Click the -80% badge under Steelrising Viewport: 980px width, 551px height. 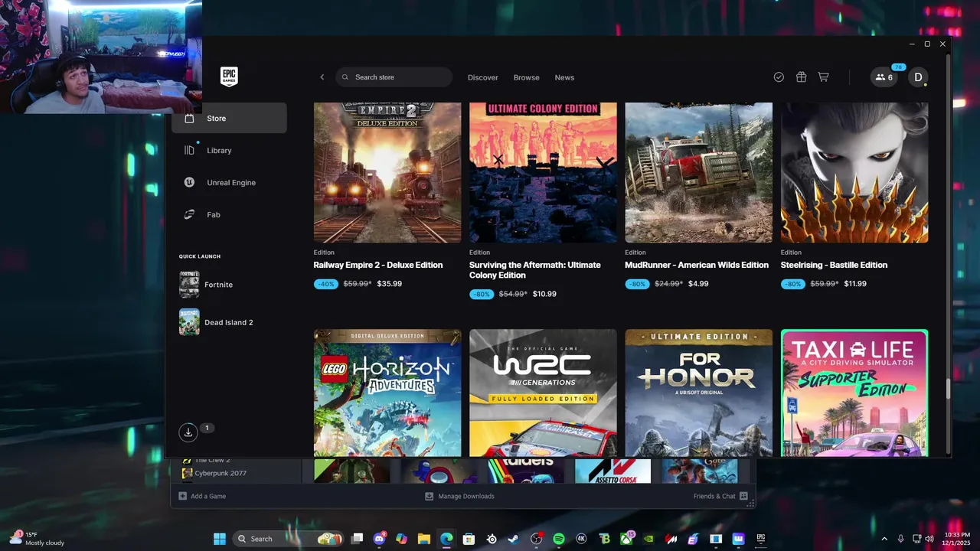[x=793, y=284]
